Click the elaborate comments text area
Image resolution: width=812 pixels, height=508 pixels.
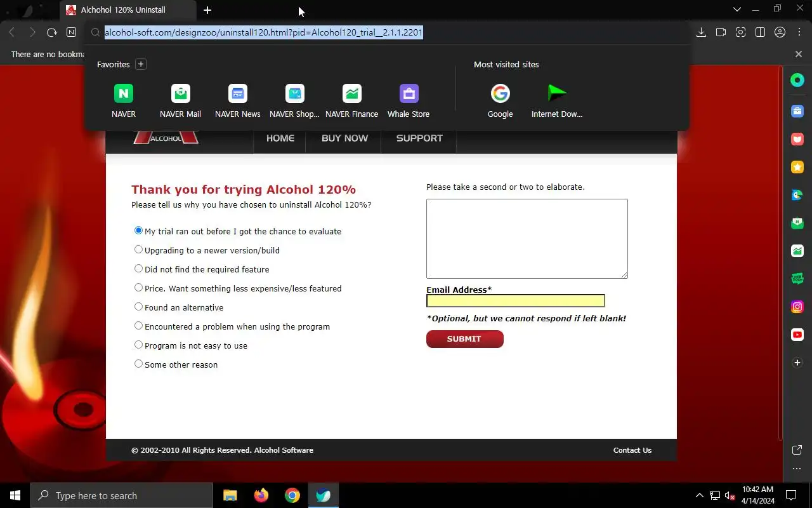point(527,239)
